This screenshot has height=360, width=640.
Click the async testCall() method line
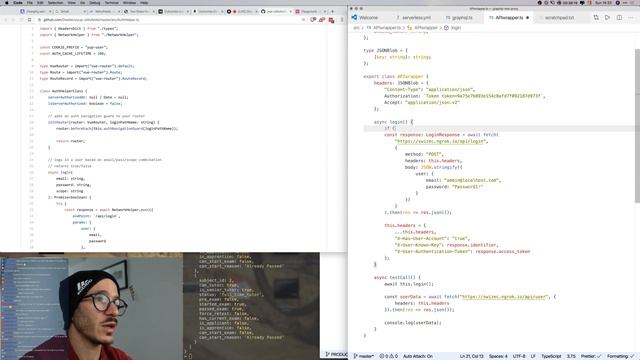(397, 277)
